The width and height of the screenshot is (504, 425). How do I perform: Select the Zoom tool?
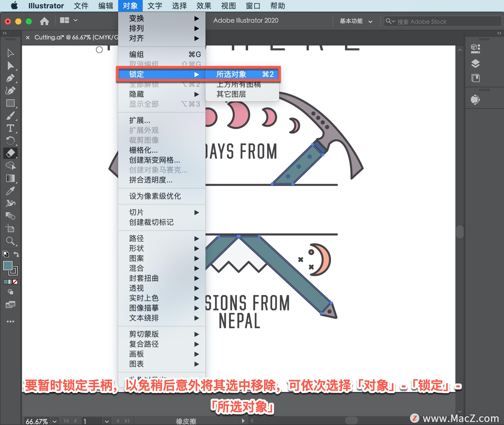click(10, 241)
